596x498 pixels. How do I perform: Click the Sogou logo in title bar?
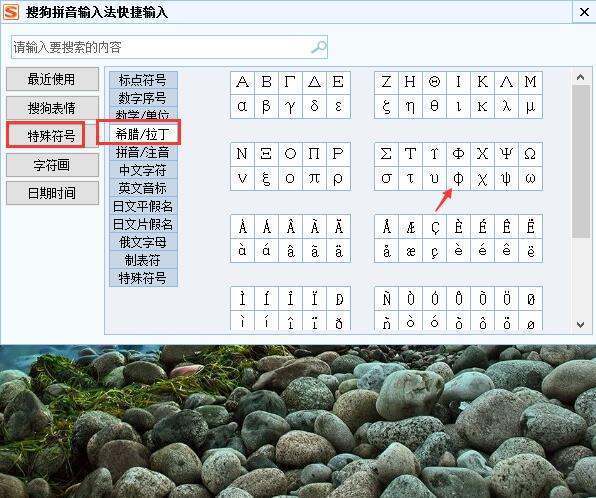[x=11, y=12]
